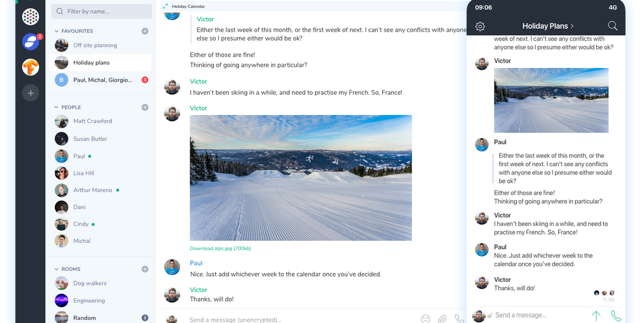Screen dimensions: 644x323
Task: Download the alps.jpg file
Action: click(220, 249)
